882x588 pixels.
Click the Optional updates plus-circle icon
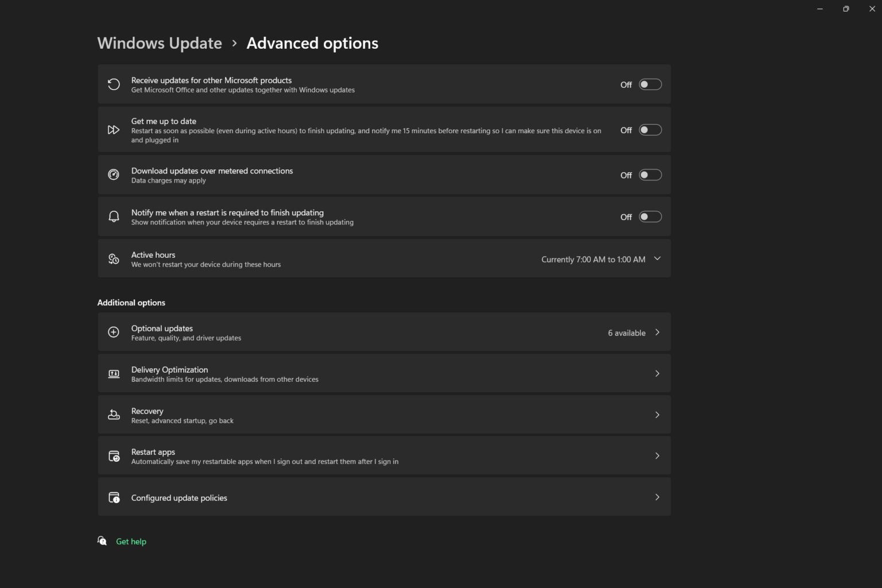[114, 332]
